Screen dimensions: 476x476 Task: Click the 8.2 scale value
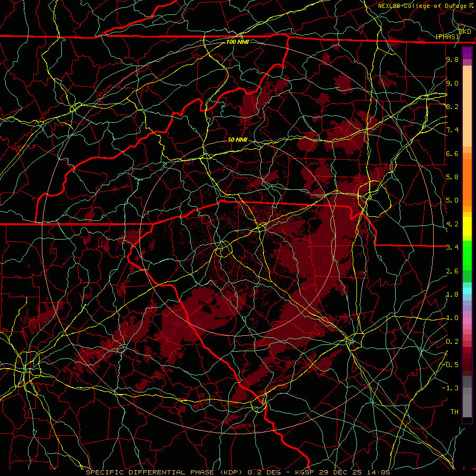pos(452,106)
